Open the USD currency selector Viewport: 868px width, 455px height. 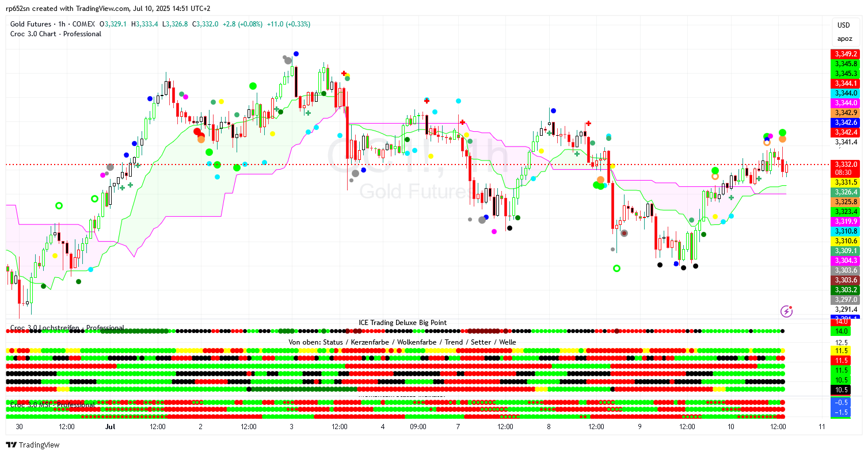click(x=844, y=25)
